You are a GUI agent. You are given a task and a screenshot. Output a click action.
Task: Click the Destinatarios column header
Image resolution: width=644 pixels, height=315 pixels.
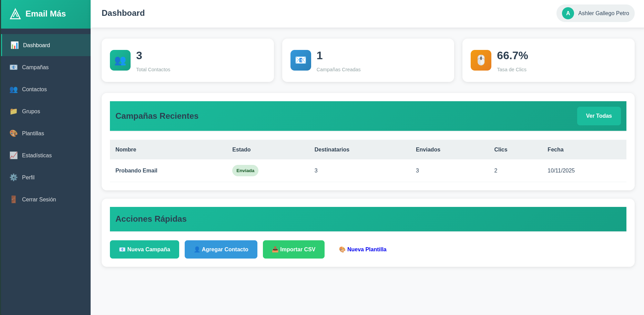tap(332, 149)
